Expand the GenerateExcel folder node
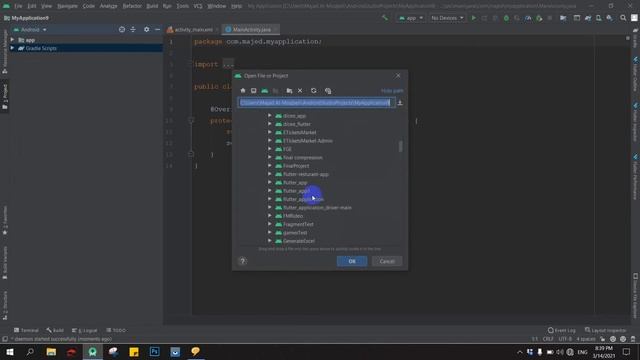Image resolution: width=640 pixels, height=360 pixels. click(270, 241)
